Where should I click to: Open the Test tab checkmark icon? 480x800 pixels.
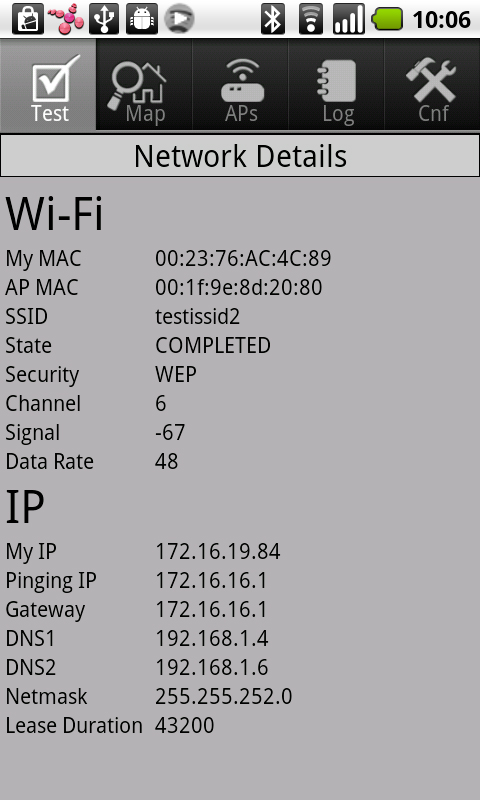(48, 85)
